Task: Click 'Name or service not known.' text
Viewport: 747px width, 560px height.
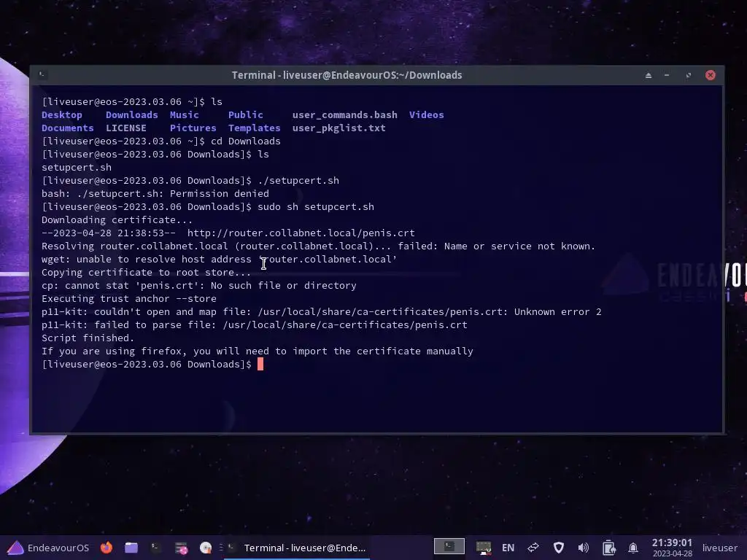Action: click(x=519, y=246)
